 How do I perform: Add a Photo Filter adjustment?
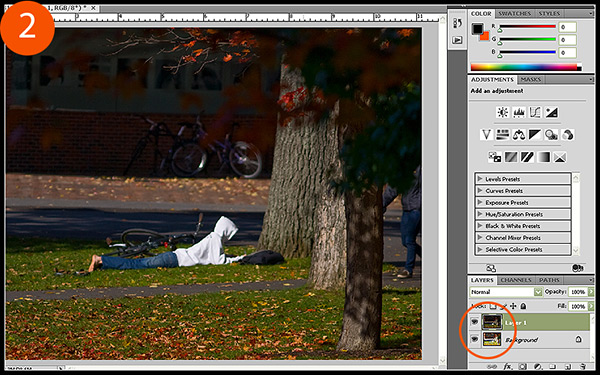[x=551, y=135]
